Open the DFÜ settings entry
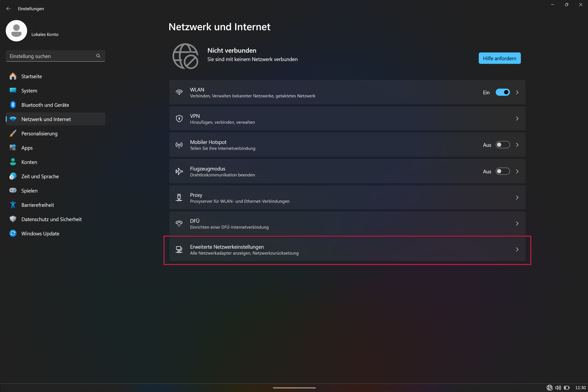The width and height of the screenshot is (588, 392). click(x=347, y=224)
